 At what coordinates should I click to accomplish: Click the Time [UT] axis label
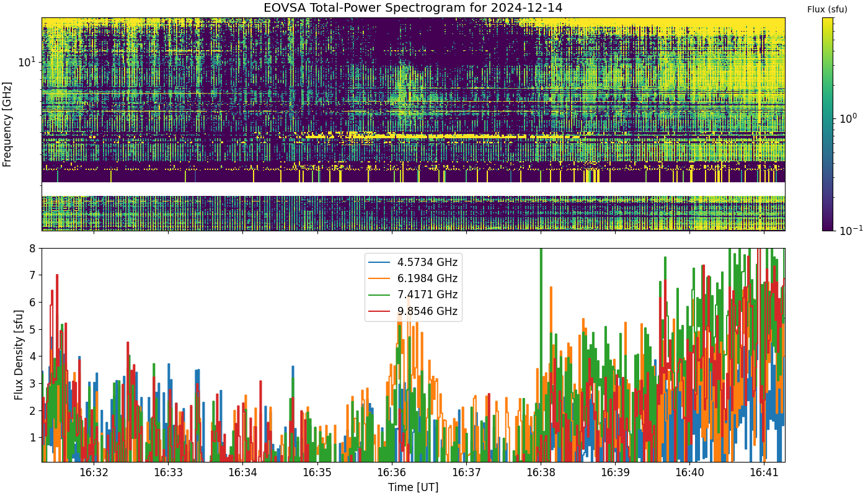pyautogui.click(x=413, y=487)
